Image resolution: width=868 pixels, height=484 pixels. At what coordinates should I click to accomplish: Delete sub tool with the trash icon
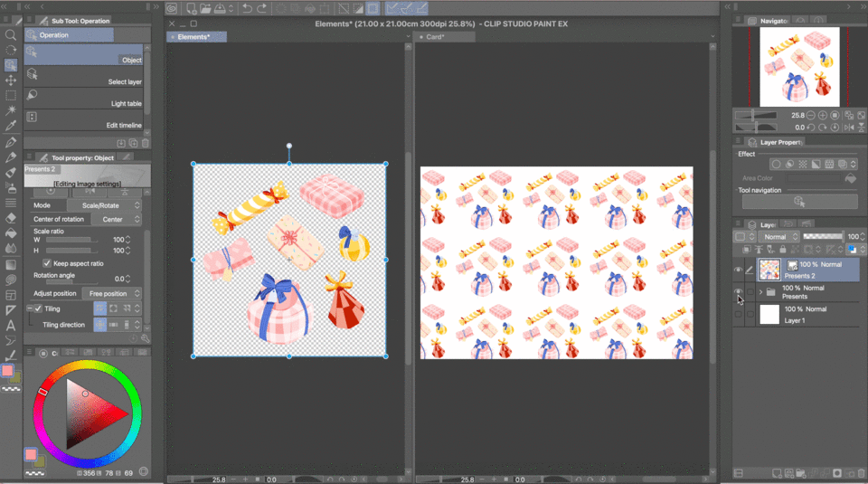(145, 143)
